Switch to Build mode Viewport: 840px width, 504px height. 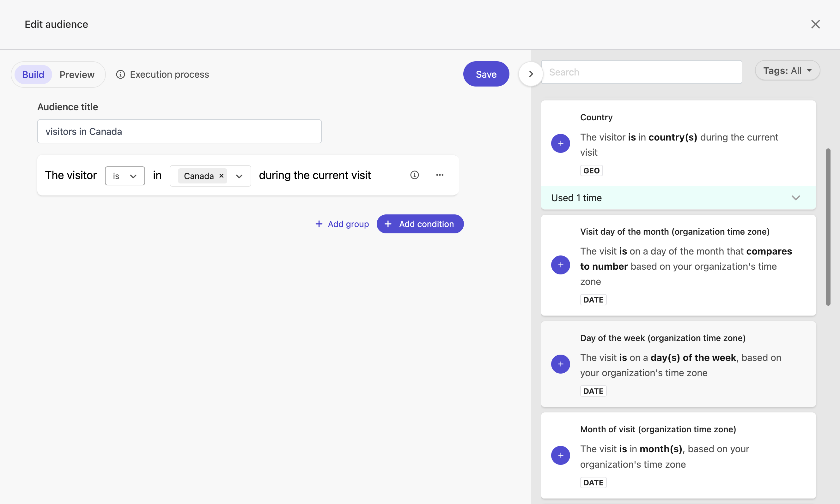33,75
